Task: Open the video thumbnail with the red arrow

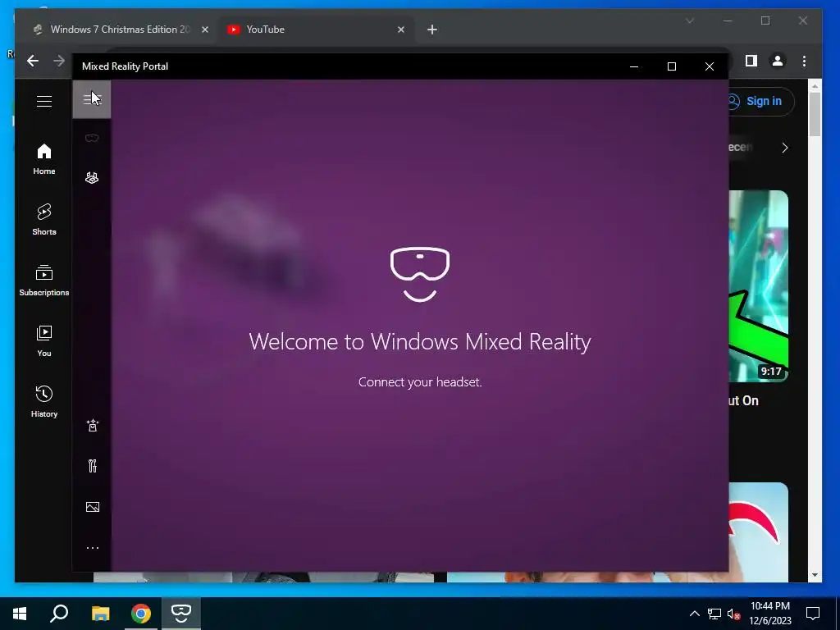Action: [x=759, y=532]
